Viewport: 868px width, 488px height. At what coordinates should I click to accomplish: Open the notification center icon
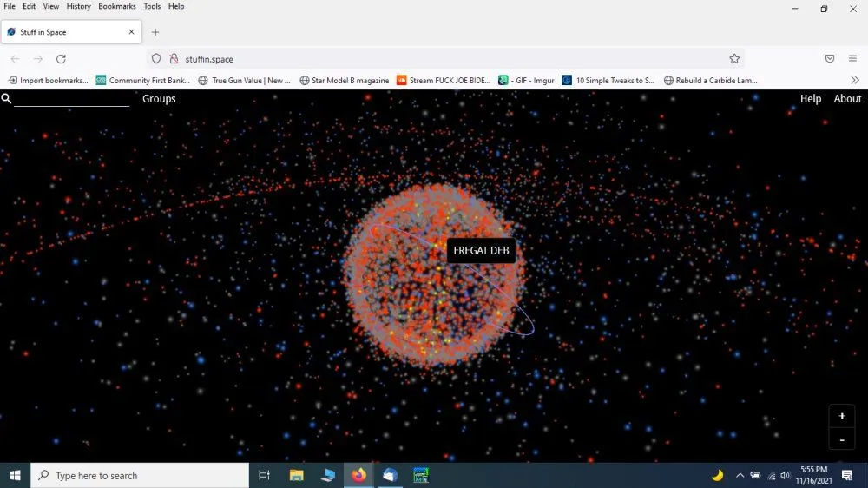(x=847, y=475)
